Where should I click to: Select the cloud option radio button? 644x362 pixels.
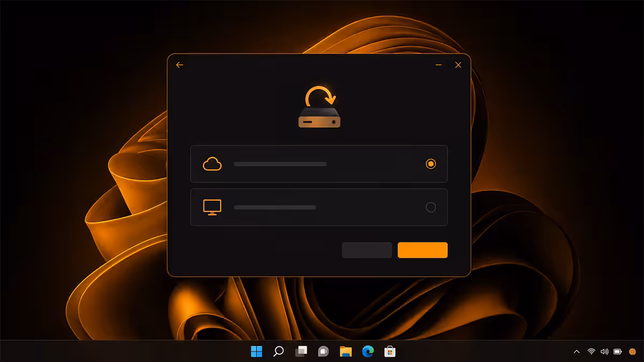tap(430, 164)
